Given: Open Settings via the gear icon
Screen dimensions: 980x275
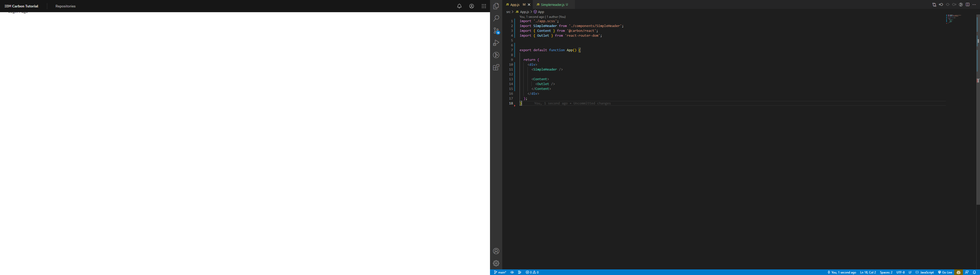Looking at the screenshot, I should point(496,263).
